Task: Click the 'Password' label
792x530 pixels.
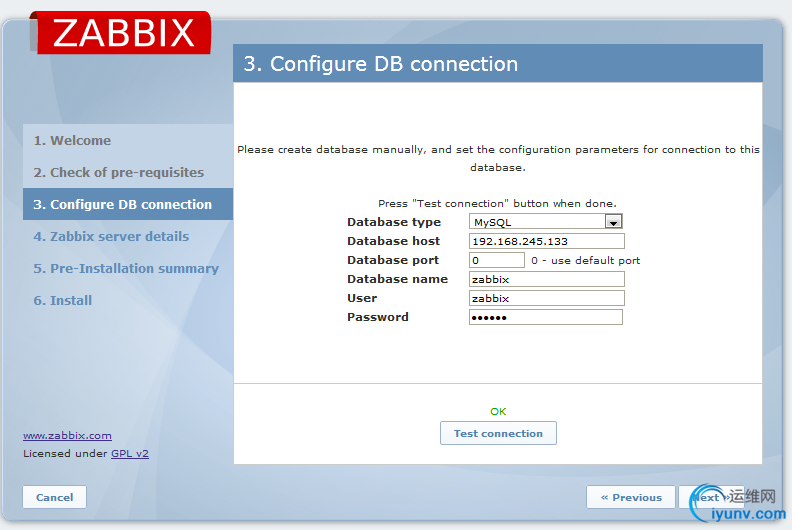Action: (x=378, y=317)
